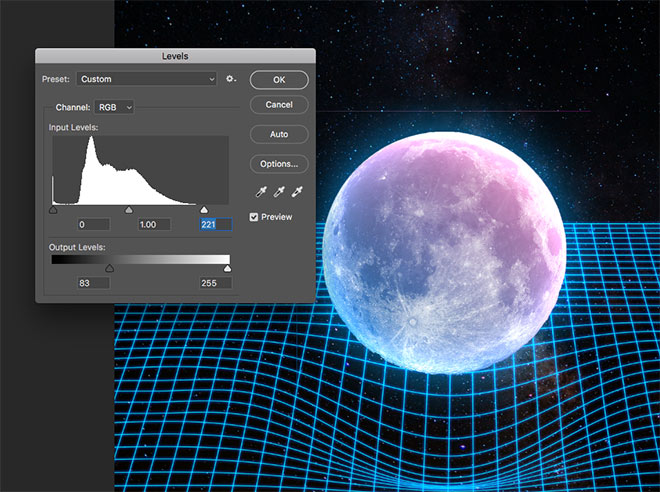Click the Channel label text
This screenshot has height=492, width=660.
pyautogui.click(x=73, y=107)
